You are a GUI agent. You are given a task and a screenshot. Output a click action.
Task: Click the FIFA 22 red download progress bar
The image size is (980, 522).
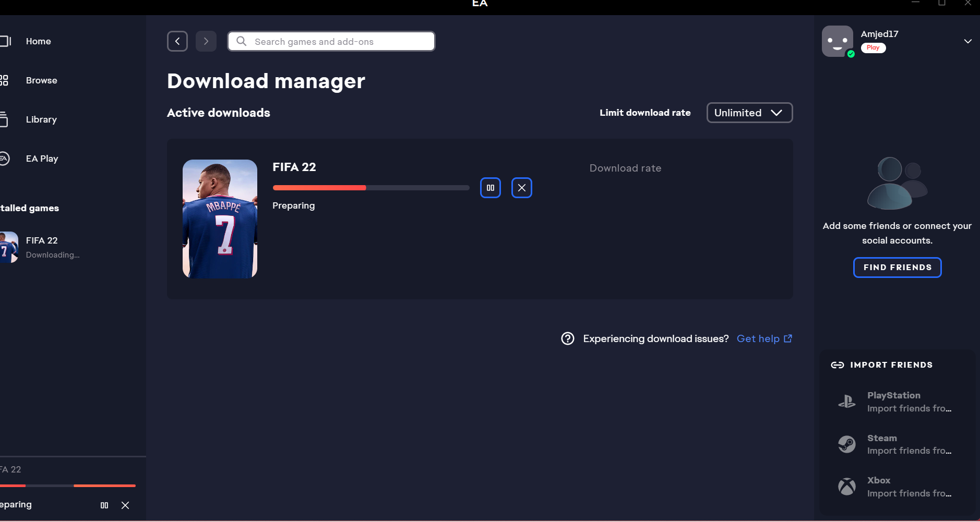pos(371,188)
